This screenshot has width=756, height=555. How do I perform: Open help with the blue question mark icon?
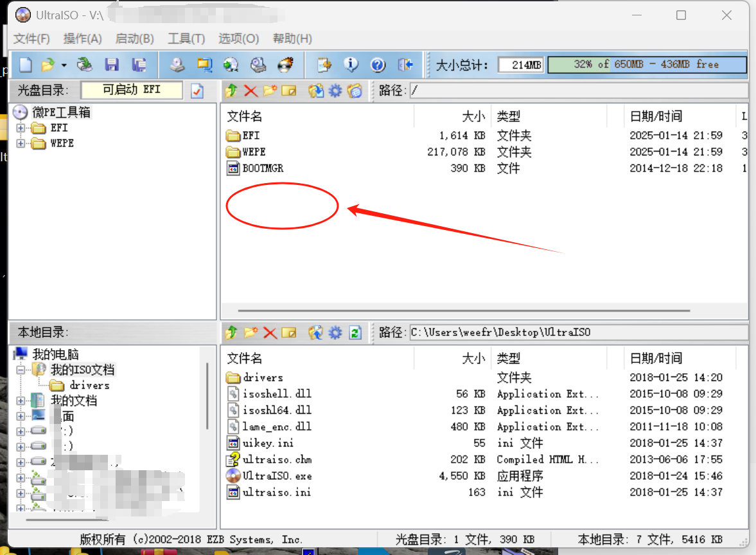(x=378, y=65)
